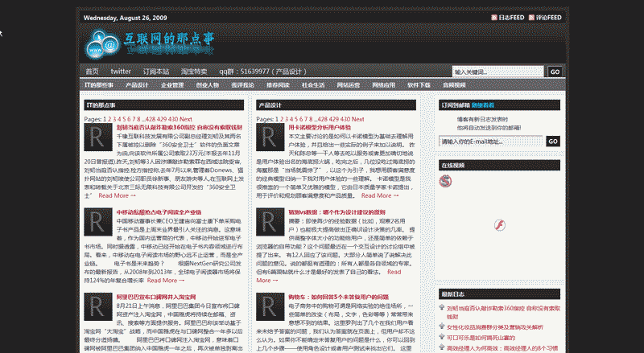The height and width of the screenshot is (353, 644).
Task: Select 企业管理 category tab
Action: pyautogui.click(x=172, y=85)
